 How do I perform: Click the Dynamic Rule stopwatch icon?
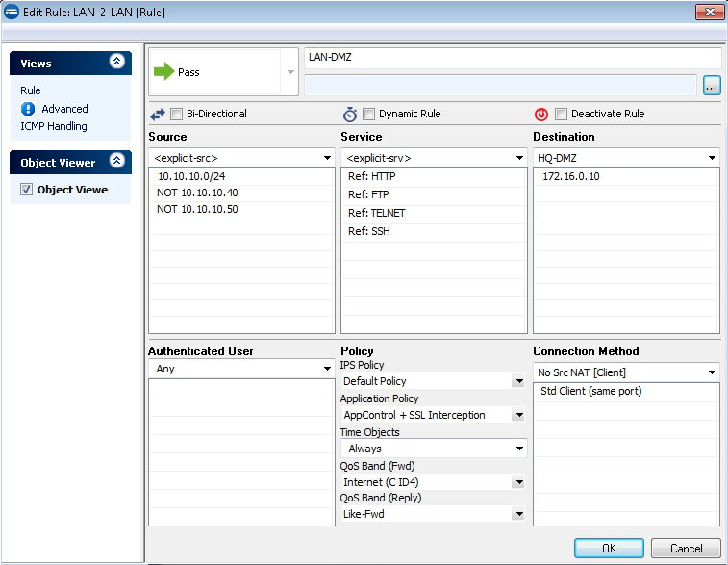tap(350, 114)
